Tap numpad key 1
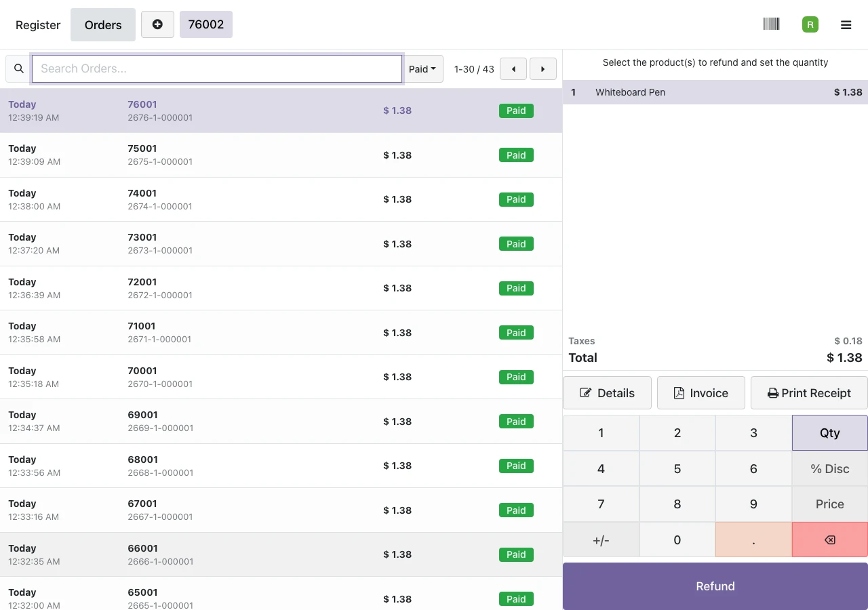The height and width of the screenshot is (610, 868). [x=601, y=433]
